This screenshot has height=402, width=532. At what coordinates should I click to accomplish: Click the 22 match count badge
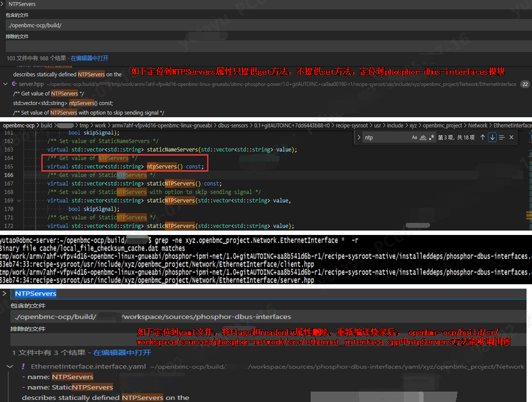pos(525,84)
